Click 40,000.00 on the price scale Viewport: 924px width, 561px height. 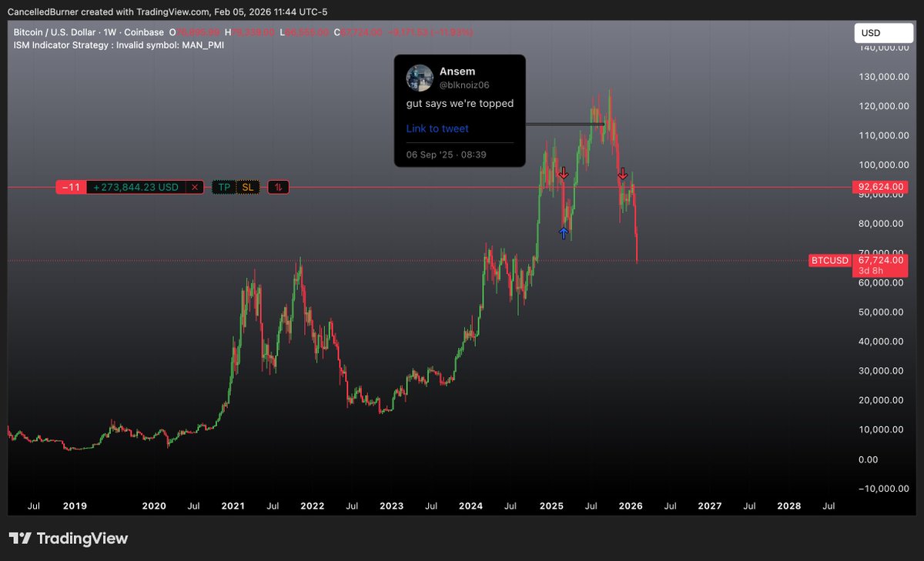[x=880, y=341]
